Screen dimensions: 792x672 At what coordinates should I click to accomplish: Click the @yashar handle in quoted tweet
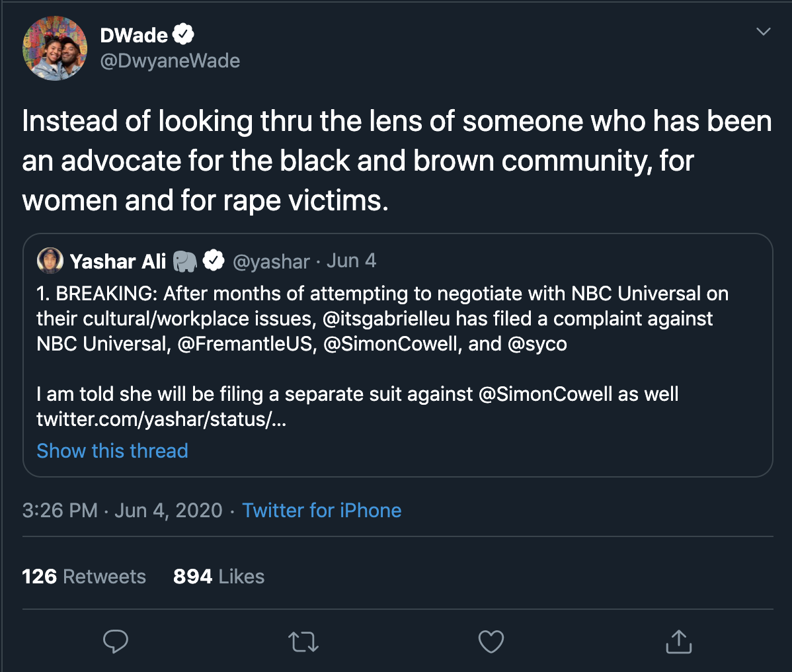[271, 261]
